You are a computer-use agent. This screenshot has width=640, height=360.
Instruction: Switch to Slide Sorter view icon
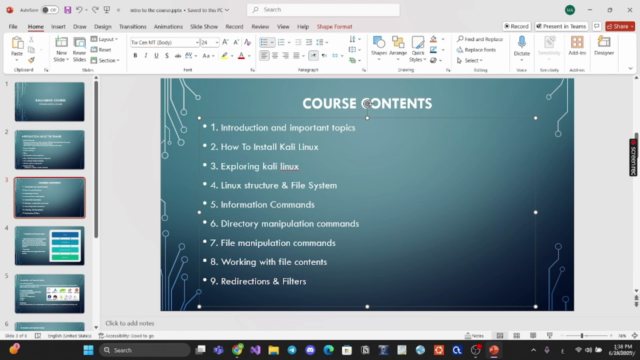pos(516,336)
